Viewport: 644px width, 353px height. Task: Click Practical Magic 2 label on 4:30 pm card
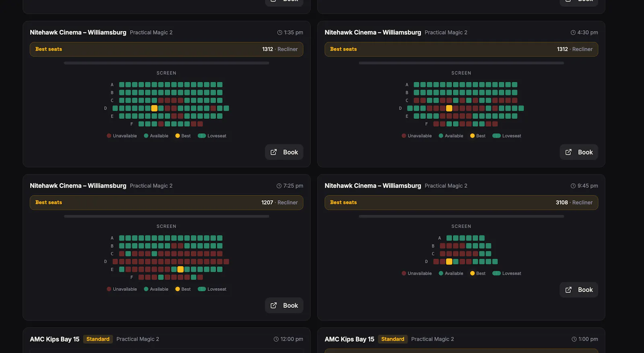tap(446, 33)
